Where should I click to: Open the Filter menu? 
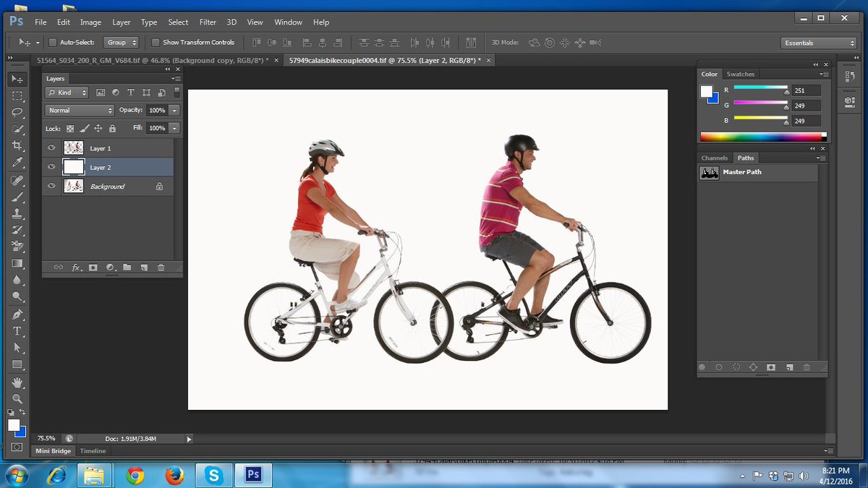(208, 22)
